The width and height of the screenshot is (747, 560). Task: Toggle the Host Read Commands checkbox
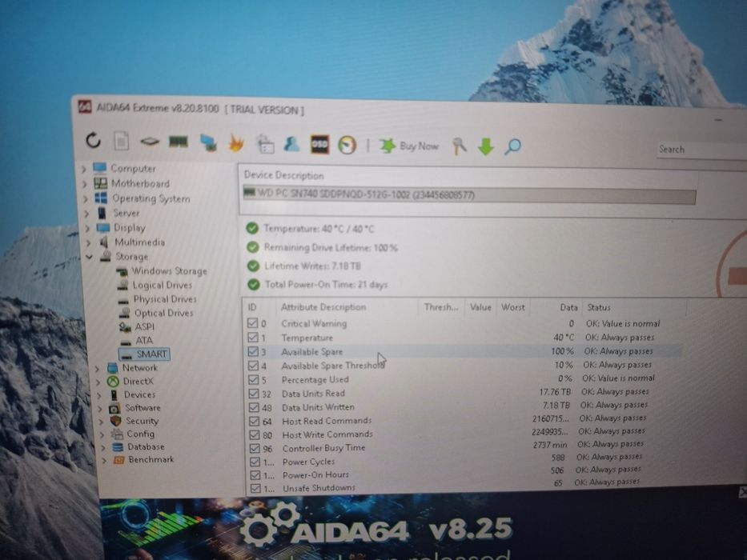coord(255,422)
